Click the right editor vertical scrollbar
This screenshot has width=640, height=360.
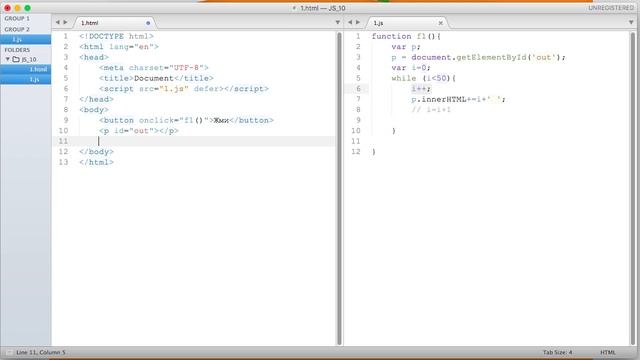point(633,189)
